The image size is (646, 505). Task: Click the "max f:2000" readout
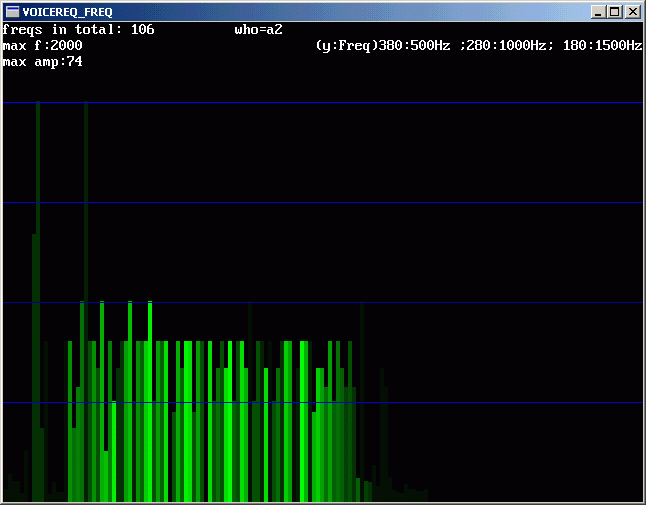point(42,46)
